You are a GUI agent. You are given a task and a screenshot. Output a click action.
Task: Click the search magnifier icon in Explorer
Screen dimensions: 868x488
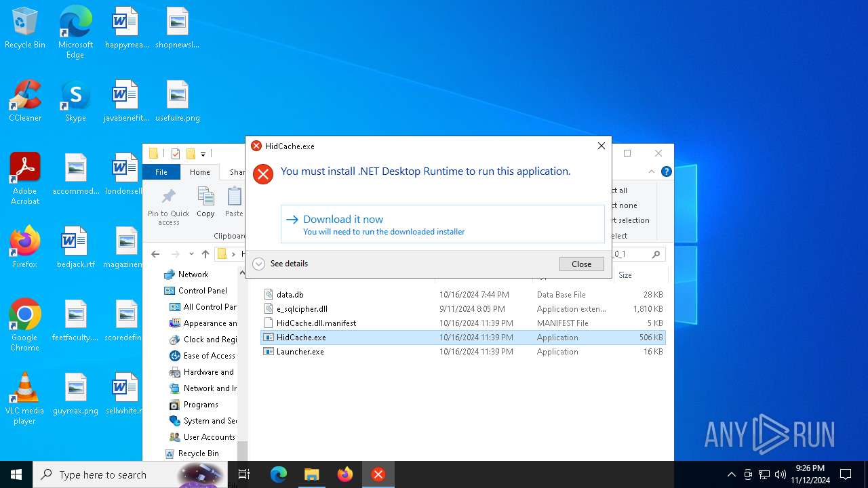point(656,254)
